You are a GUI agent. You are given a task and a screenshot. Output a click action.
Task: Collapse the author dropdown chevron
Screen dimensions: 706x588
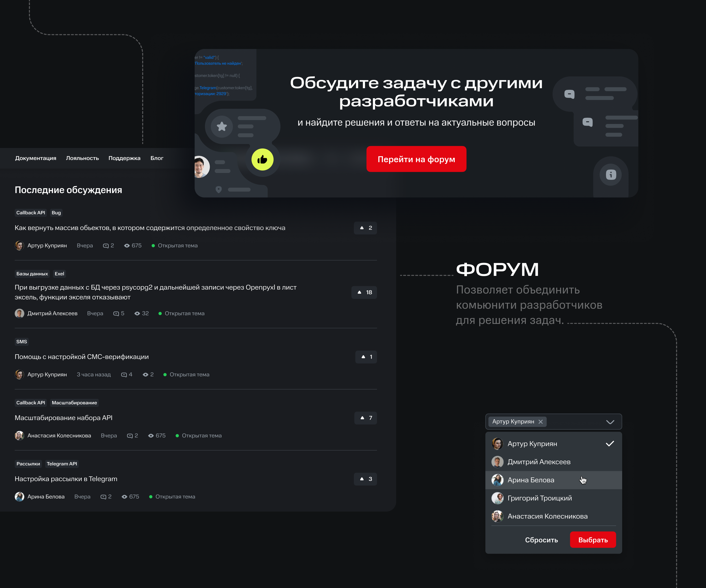pos(610,422)
